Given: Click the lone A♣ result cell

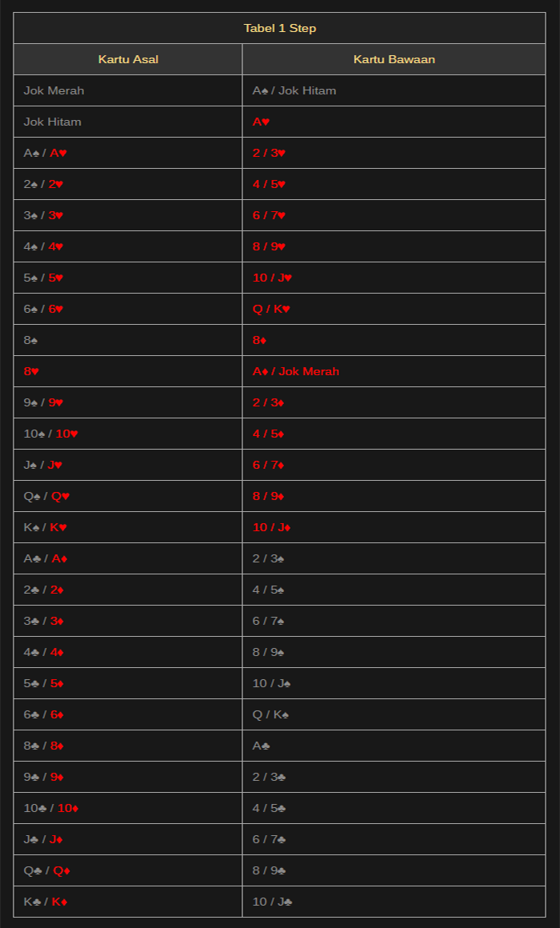Looking at the screenshot, I should (394, 746).
